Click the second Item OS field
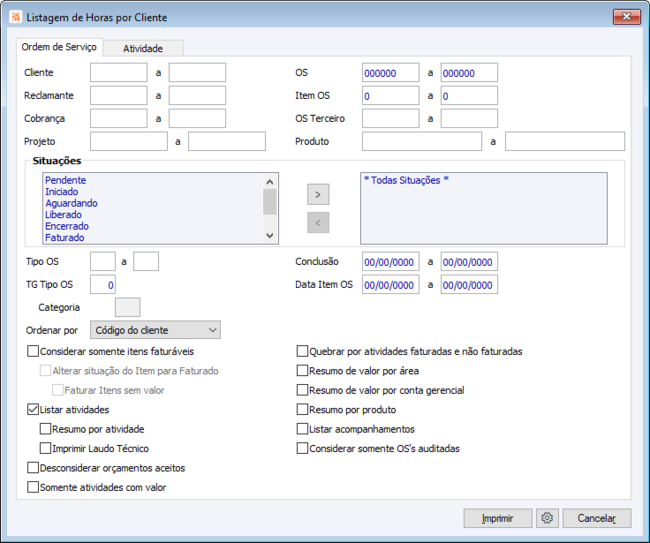 point(469,95)
